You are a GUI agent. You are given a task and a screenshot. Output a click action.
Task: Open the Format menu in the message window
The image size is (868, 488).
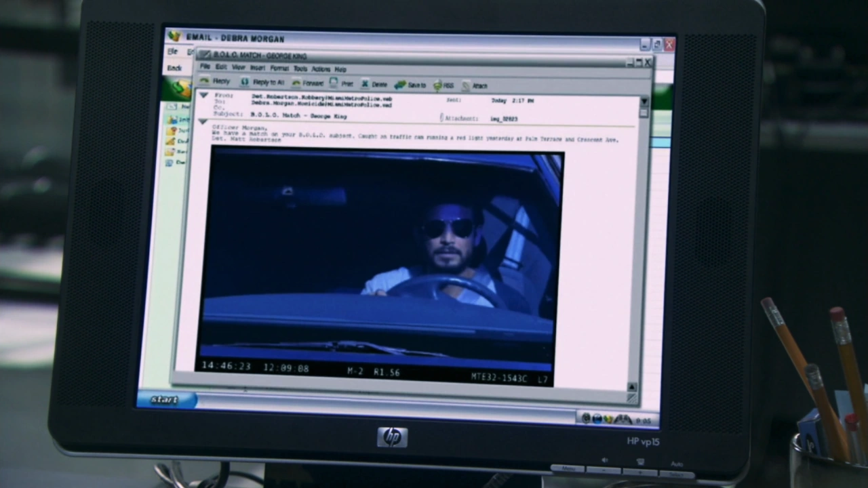(x=279, y=68)
